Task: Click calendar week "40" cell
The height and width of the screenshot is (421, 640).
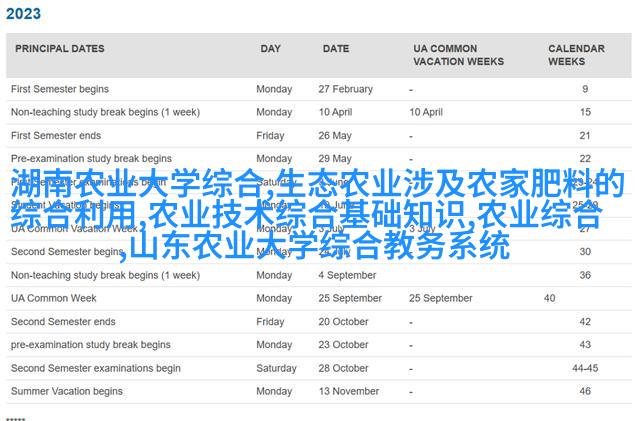Action: coord(549,298)
